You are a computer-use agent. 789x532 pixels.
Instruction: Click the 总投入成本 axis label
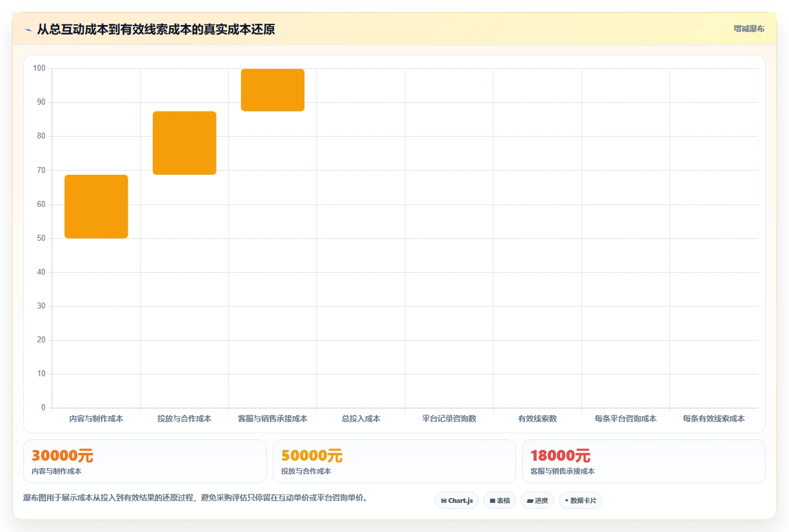(361, 418)
